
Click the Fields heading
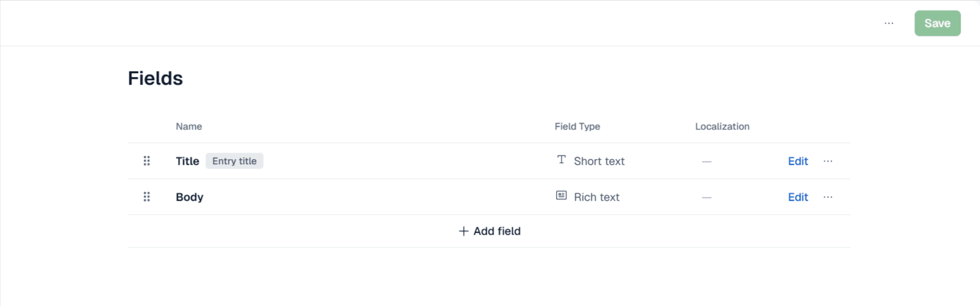click(155, 78)
